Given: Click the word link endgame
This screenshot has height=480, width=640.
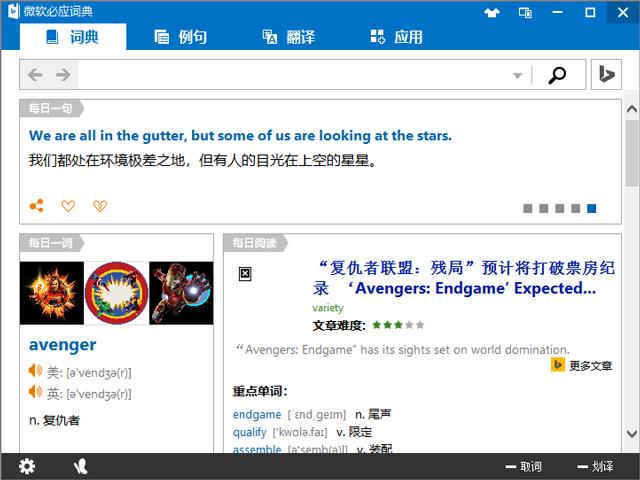Looking at the screenshot, I should tap(257, 415).
